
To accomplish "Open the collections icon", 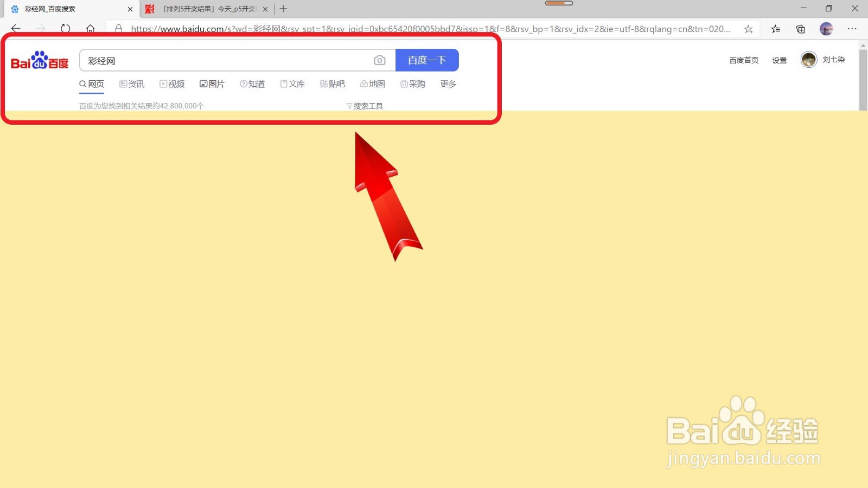I will tap(801, 29).
